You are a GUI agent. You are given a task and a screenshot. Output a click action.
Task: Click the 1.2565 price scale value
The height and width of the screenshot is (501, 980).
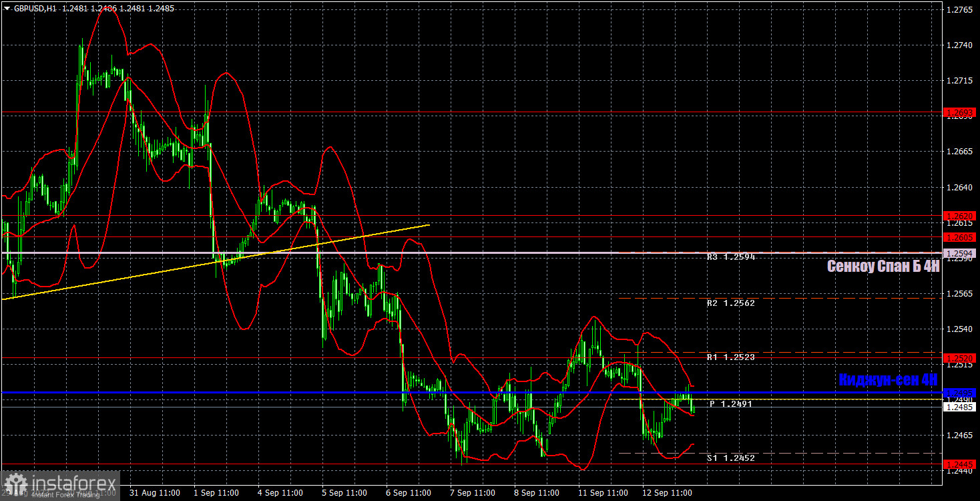(x=960, y=293)
